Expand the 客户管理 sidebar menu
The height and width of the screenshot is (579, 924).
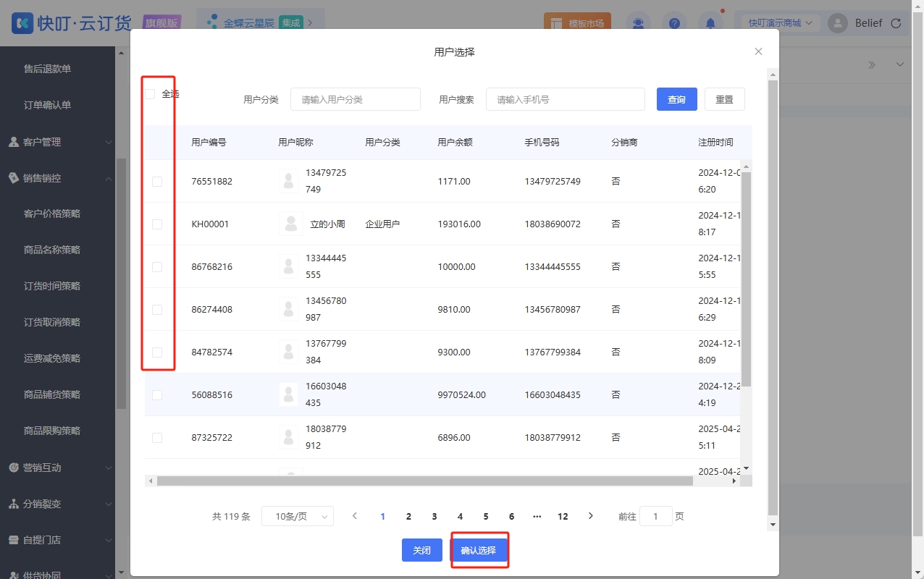(58, 142)
